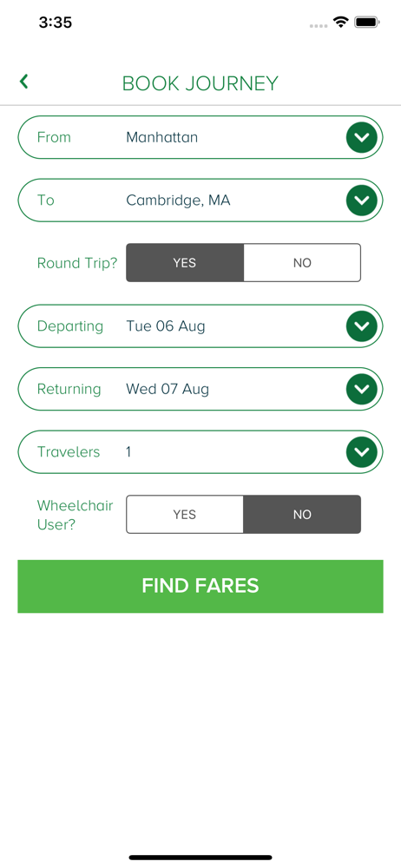Select YES for Round Trip
401x868 pixels.
click(x=185, y=263)
